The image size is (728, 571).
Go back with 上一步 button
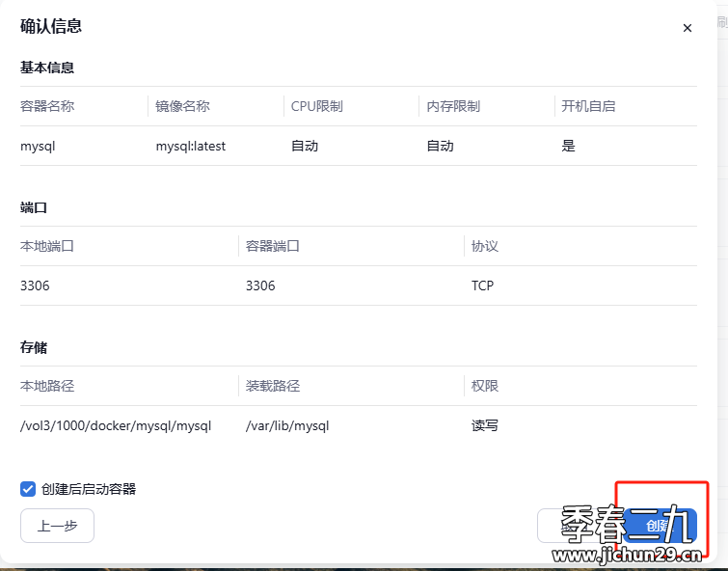[57, 526]
